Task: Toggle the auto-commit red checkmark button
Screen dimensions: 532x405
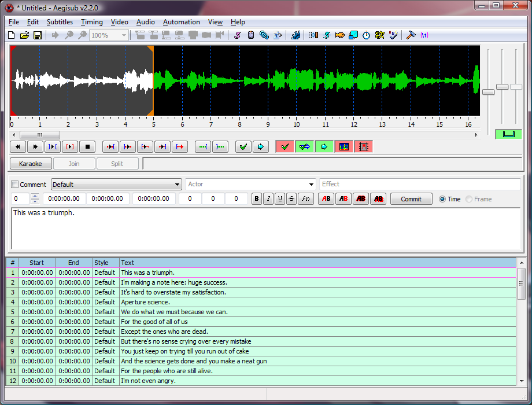Action: (285, 147)
